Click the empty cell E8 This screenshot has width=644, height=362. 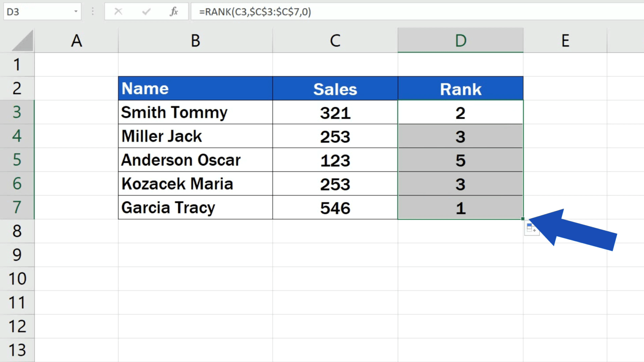tap(565, 231)
